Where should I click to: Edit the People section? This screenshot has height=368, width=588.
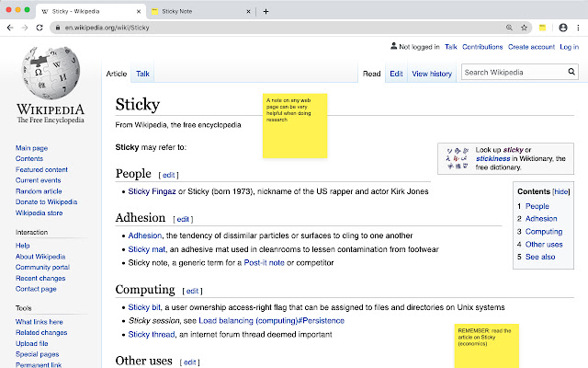click(168, 175)
